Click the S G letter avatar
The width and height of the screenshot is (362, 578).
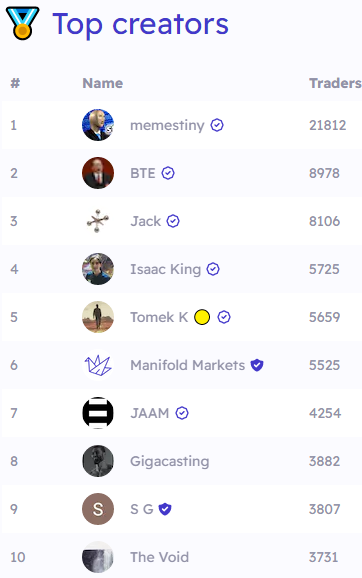point(98,509)
